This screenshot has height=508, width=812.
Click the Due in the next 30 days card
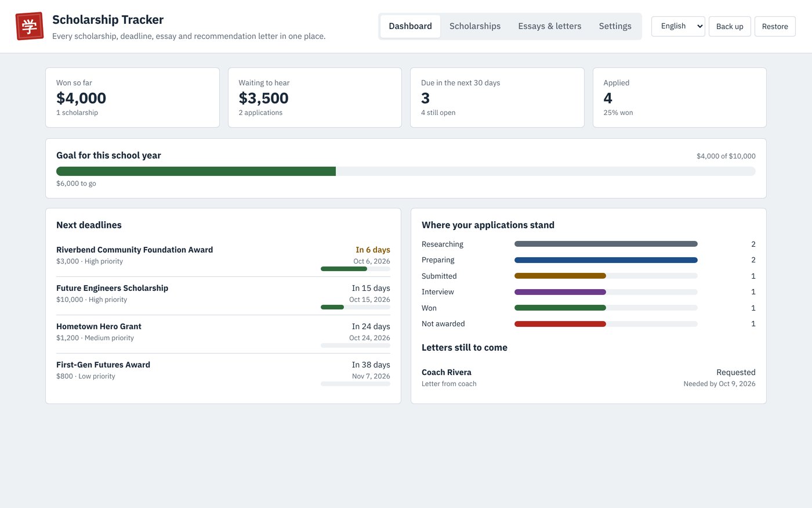(497, 98)
